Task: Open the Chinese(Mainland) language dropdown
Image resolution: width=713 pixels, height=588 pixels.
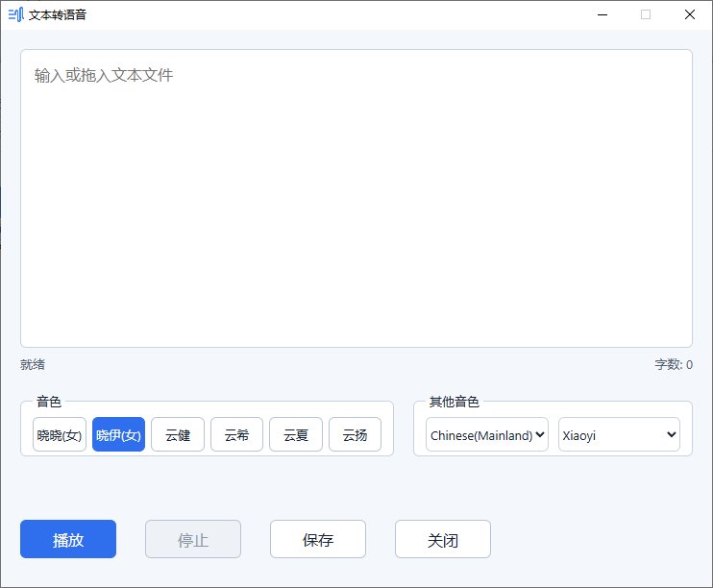Action: [x=487, y=434]
